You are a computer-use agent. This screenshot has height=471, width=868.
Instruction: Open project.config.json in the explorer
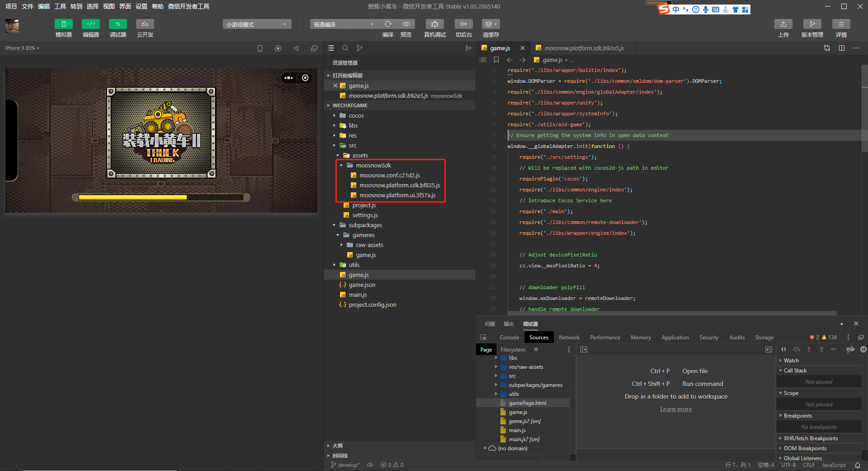click(x=400, y=304)
